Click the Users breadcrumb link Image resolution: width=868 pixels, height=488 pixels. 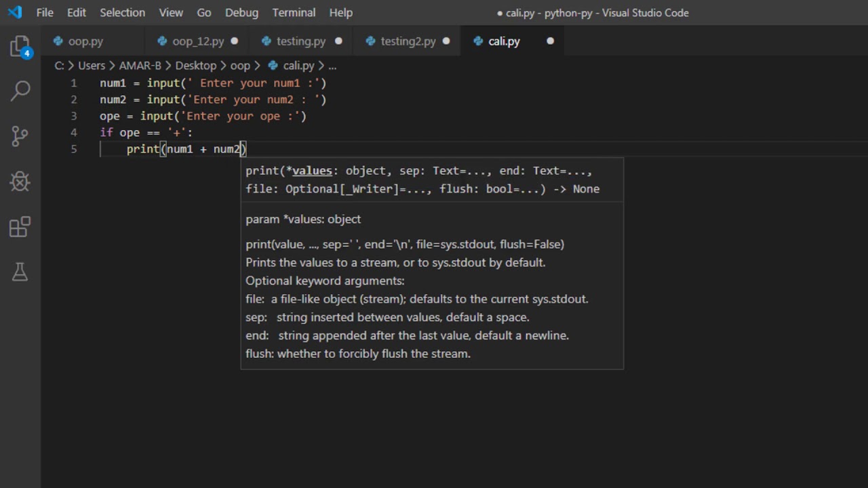(92, 66)
